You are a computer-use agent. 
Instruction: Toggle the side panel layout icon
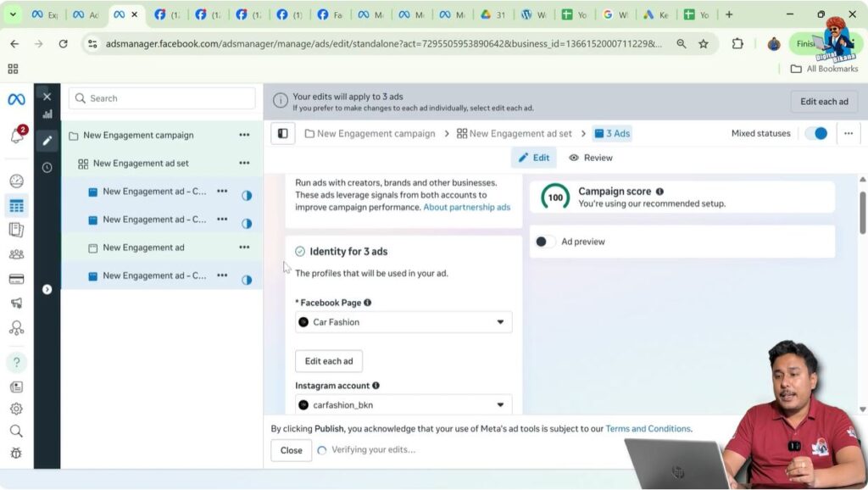tap(283, 133)
